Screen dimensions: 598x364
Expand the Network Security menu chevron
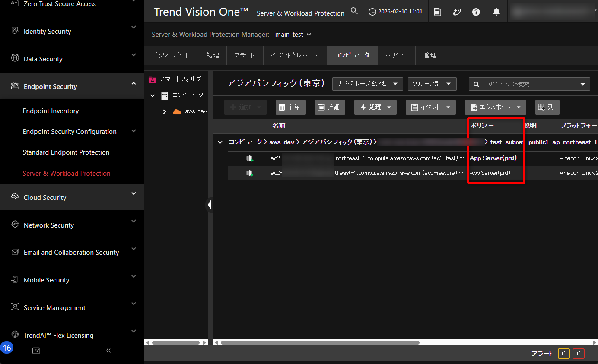(x=134, y=221)
